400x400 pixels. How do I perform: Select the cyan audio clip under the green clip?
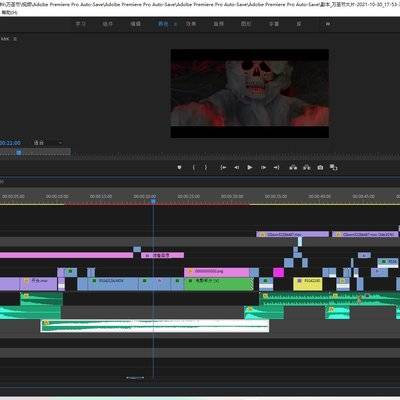264,313
